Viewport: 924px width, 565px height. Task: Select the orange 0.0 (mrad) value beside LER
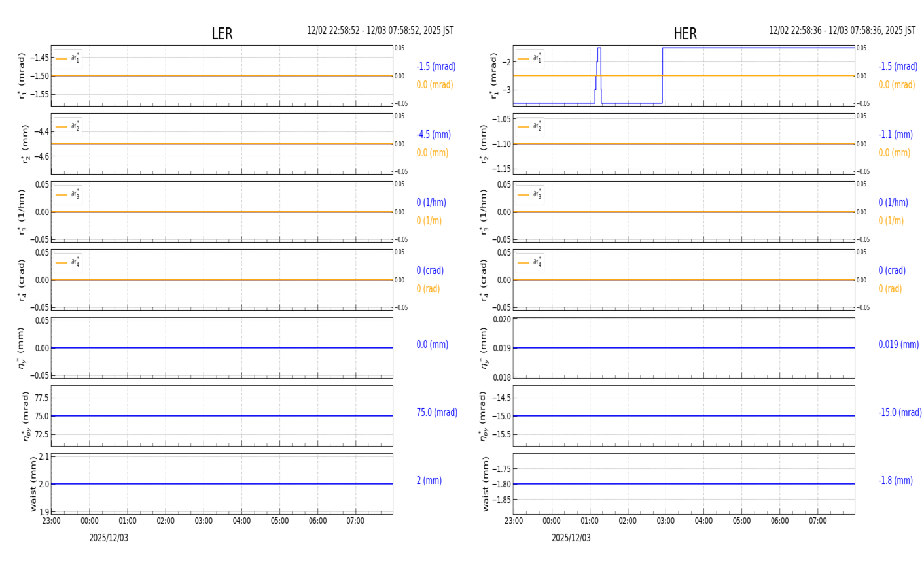pyautogui.click(x=435, y=85)
